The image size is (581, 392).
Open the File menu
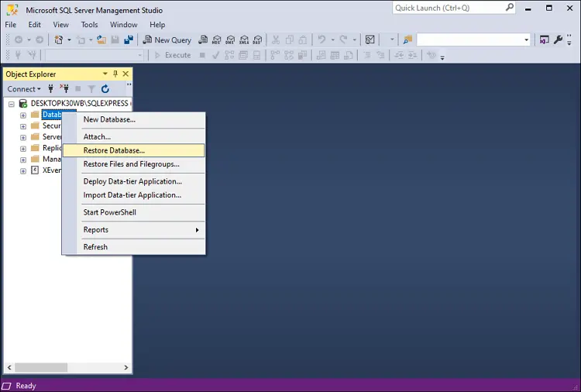[10, 25]
